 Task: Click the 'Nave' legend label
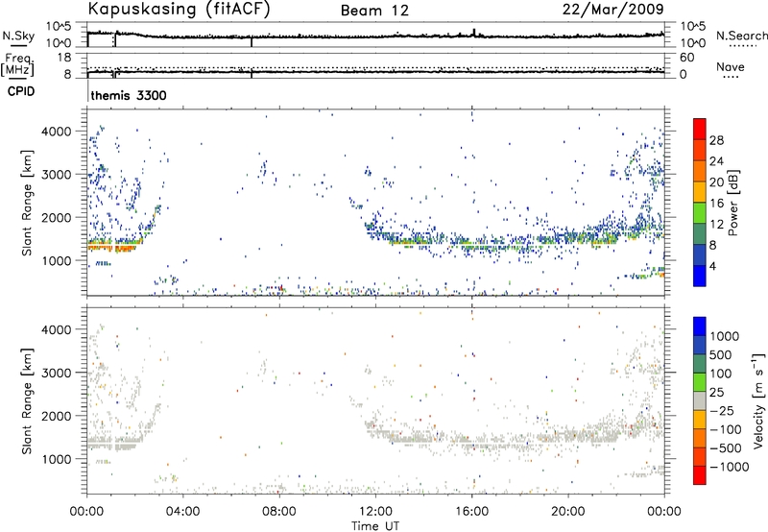click(731, 66)
